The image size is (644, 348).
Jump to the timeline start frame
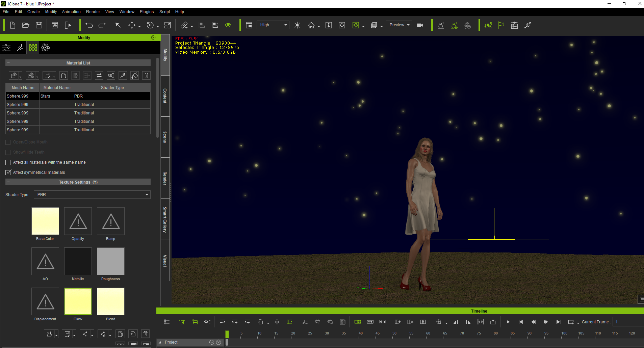(x=521, y=322)
